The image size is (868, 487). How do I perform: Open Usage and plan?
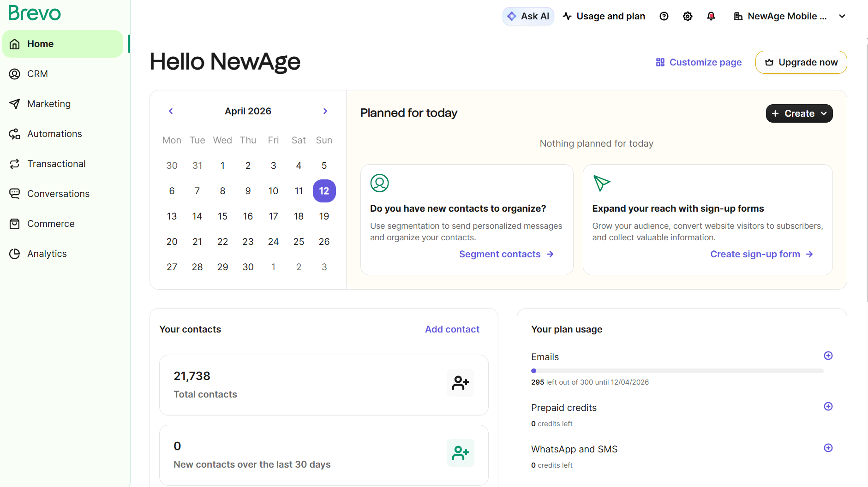604,16
